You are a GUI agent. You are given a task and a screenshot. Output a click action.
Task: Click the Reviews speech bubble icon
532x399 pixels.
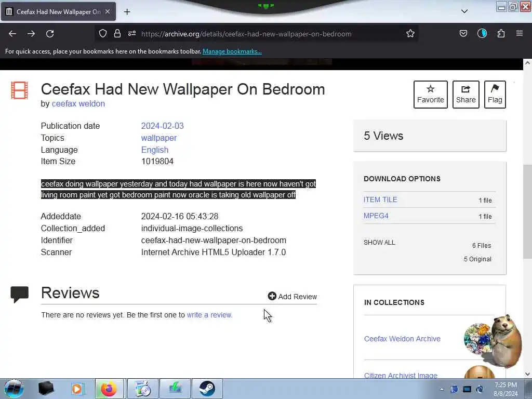coord(19,294)
